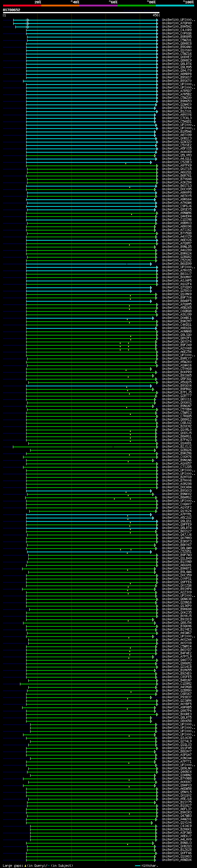Open hit UniRef100_C7CKL3
Image resolution: width=197 pixels, height=868 pixels.
click(x=177, y=118)
